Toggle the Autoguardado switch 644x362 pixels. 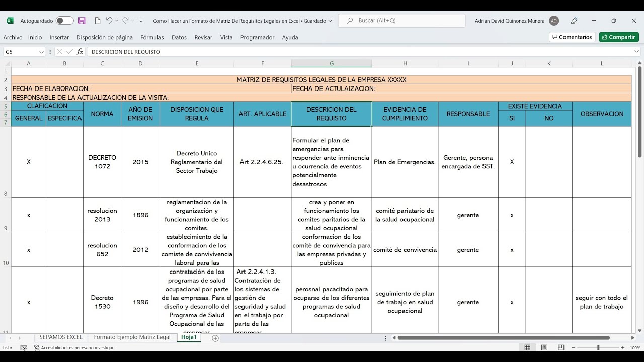pyautogui.click(x=64, y=21)
